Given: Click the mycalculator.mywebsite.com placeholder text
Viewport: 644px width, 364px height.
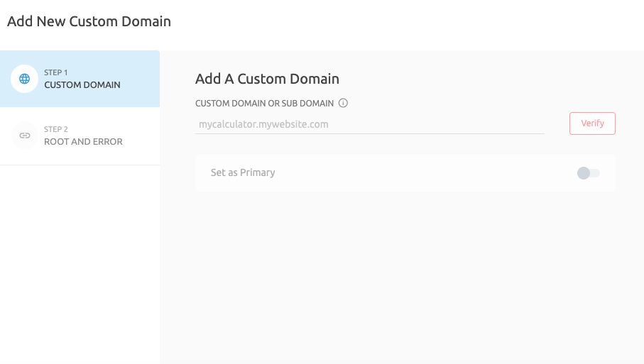Looking at the screenshot, I should tap(263, 124).
